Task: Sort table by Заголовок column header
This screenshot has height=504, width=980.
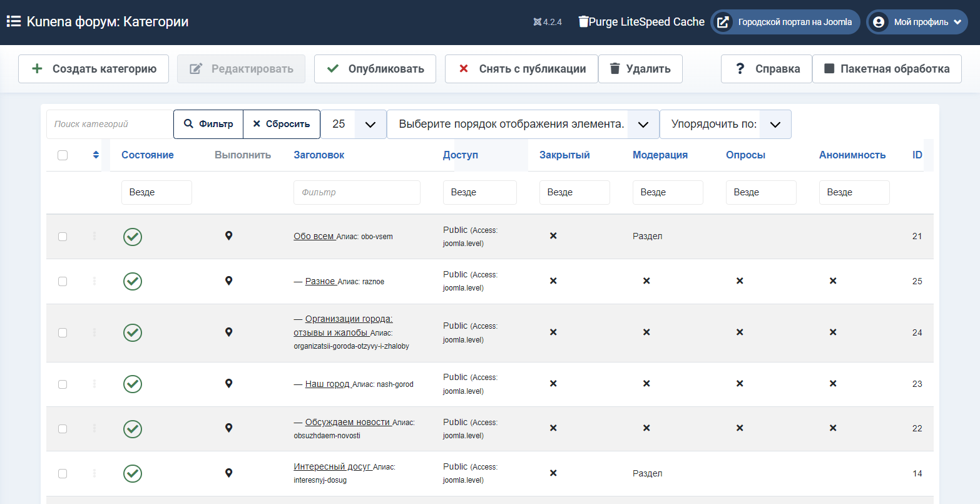Action: 319,155
